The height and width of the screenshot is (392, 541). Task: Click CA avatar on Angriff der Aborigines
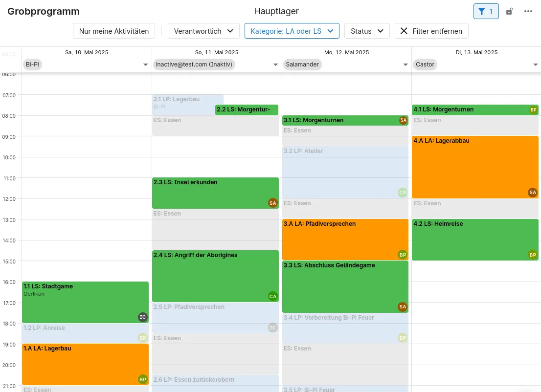(x=272, y=296)
